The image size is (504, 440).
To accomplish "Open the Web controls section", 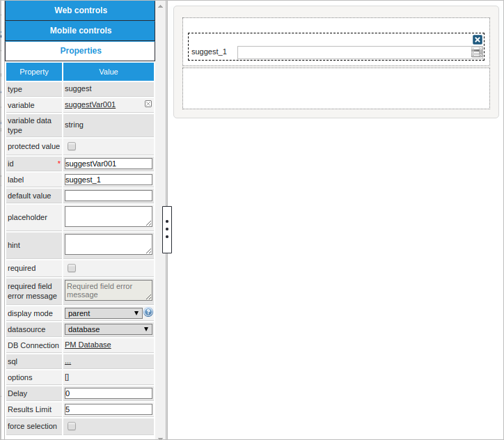I will [x=80, y=10].
